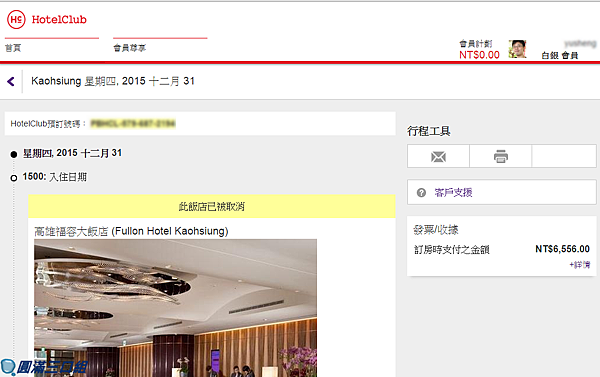The image size is (600, 377).
Task: Click the 訂房時支付之金額 label
Action: [452, 250]
